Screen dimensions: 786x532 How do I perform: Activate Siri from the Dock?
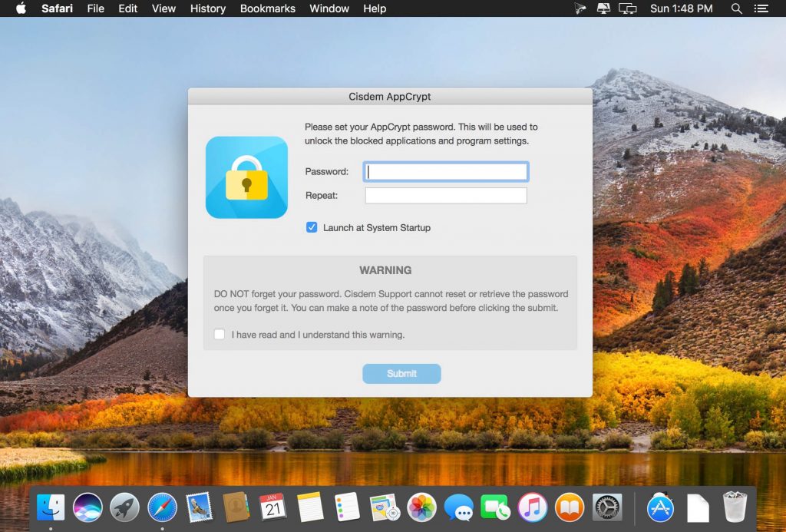tap(87, 507)
